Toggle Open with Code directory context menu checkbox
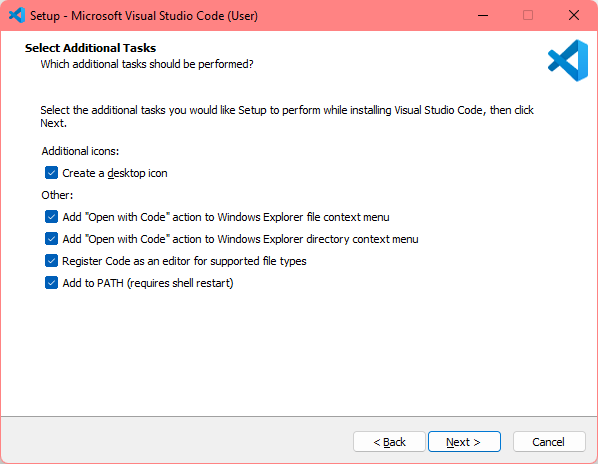Screen dimensions: 598x464 tap(51, 239)
